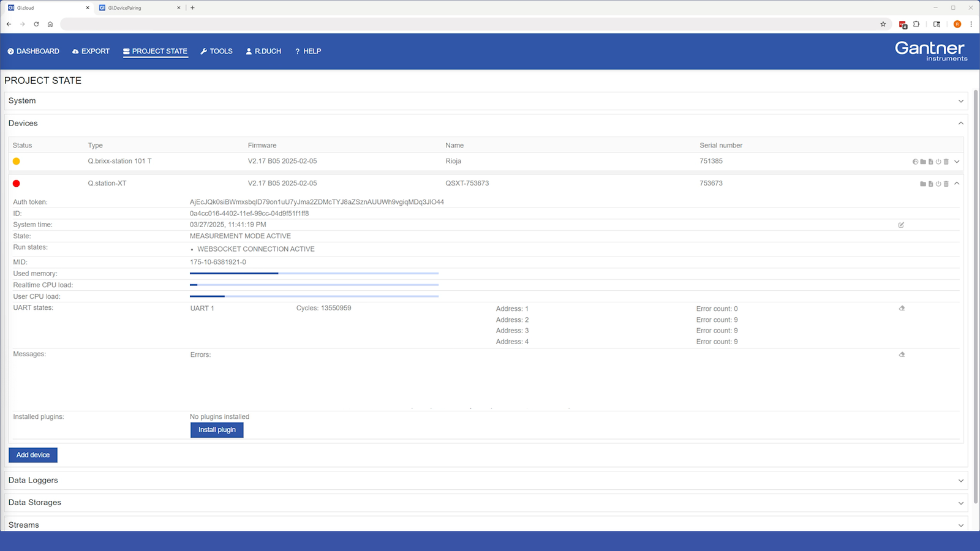Open browser extensions puzzle icon
The height and width of the screenshot is (551, 980).
[916, 24]
